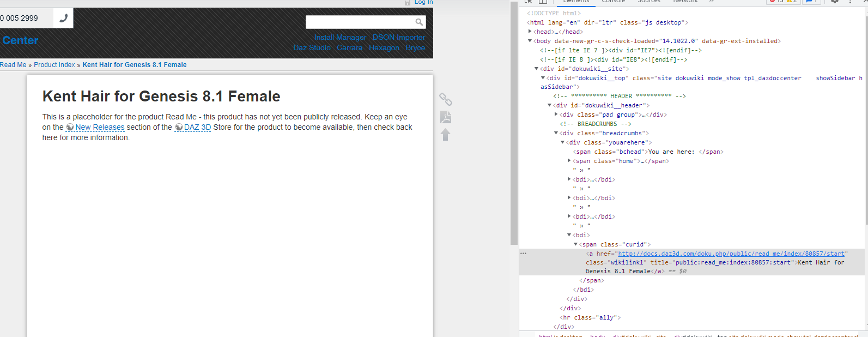The image size is (868, 337).
Task: Click the three dots beside the selected DOM line
Action: [524, 254]
